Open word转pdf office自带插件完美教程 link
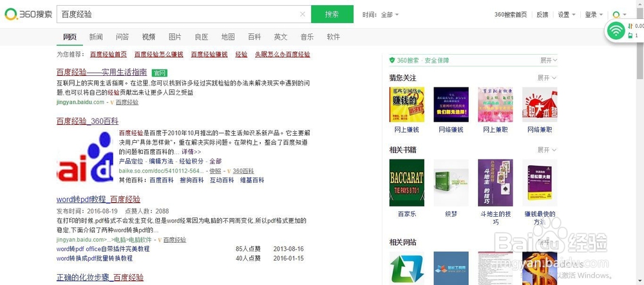 coord(103,249)
